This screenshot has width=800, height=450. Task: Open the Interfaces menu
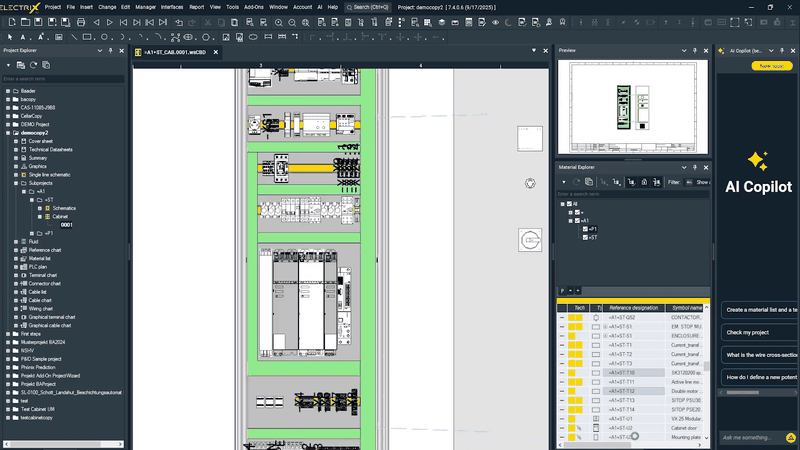172,6
